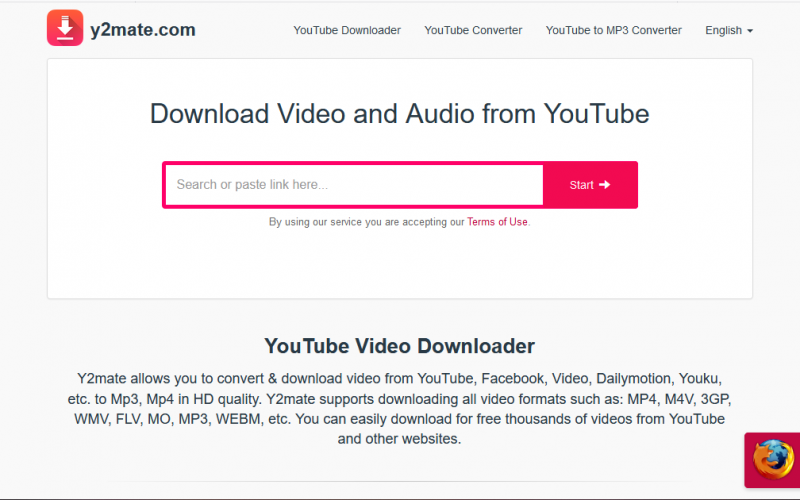Click the y2mate.com site name text
800x500 pixels.
pyautogui.click(x=143, y=30)
